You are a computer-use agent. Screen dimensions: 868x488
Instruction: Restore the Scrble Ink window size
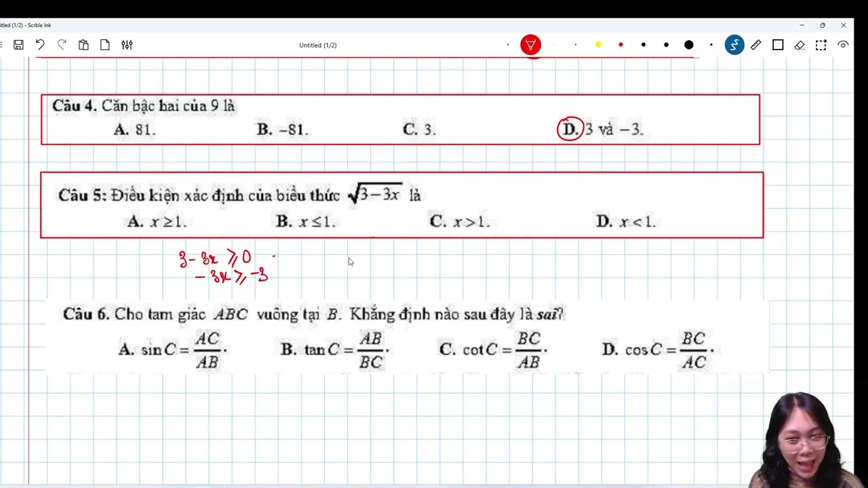pos(823,25)
